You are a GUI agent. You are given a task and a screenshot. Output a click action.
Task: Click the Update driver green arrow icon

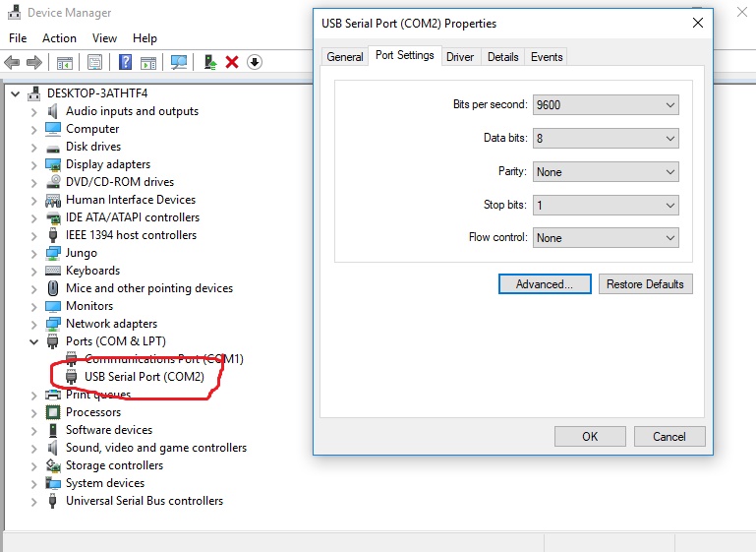point(210,62)
